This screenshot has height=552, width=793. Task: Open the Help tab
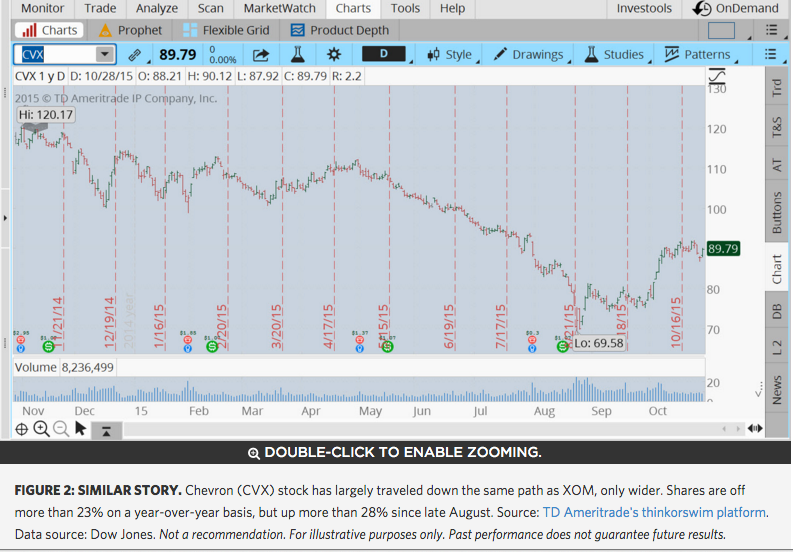[452, 9]
